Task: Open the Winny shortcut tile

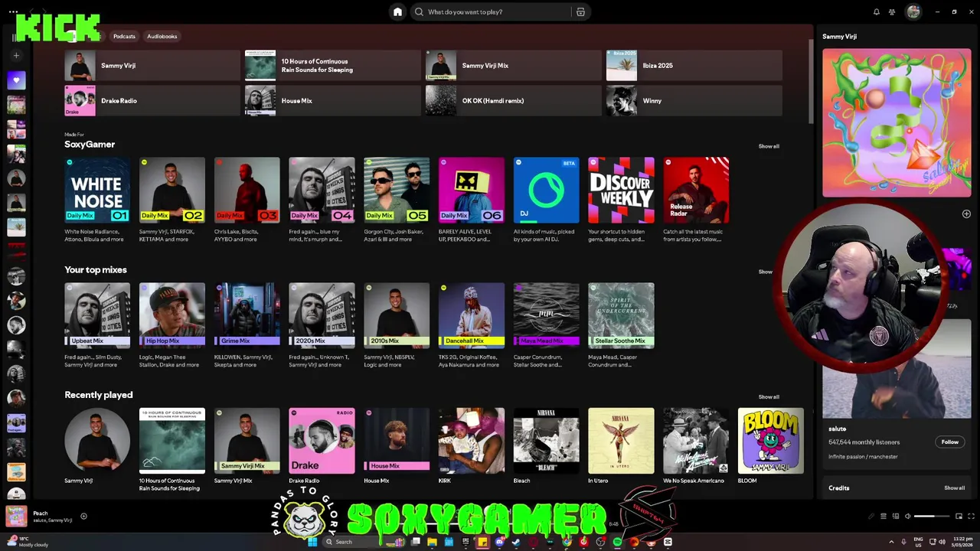Action: click(694, 100)
